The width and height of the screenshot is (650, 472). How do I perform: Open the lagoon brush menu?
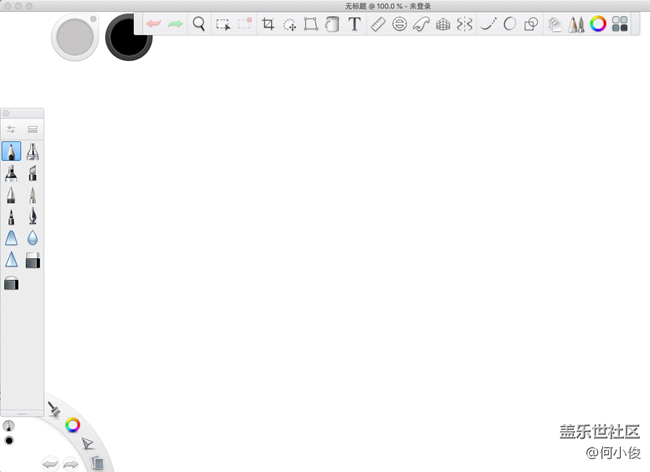[54, 408]
